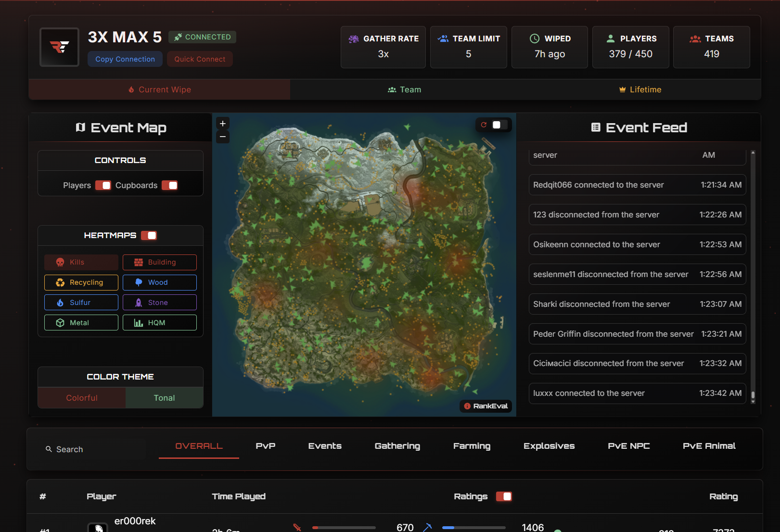Toggle the Players map switch
Viewport: 780px width, 532px height.
[103, 186]
